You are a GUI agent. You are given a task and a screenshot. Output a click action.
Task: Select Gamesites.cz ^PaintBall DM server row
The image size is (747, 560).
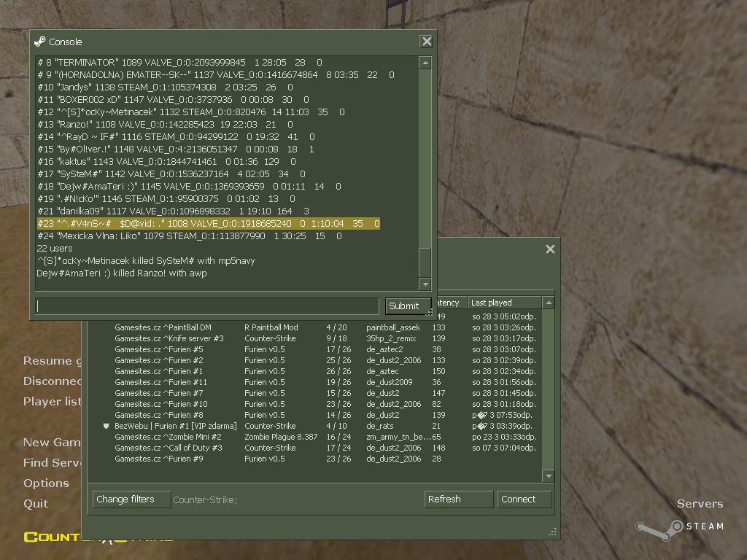tap(314, 327)
